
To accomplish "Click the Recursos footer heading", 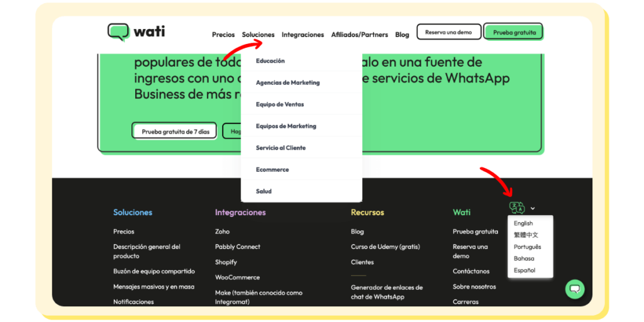I will (367, 213).
